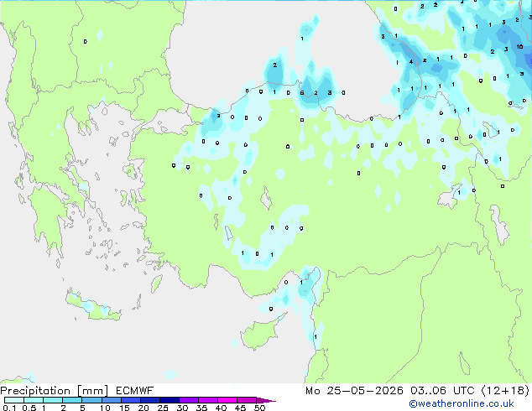This screenshot has height=411, width=532.
Task: Click the 'Mo 25-05-2026' date text
Action: pyautogui.click(x=354, y=391)
